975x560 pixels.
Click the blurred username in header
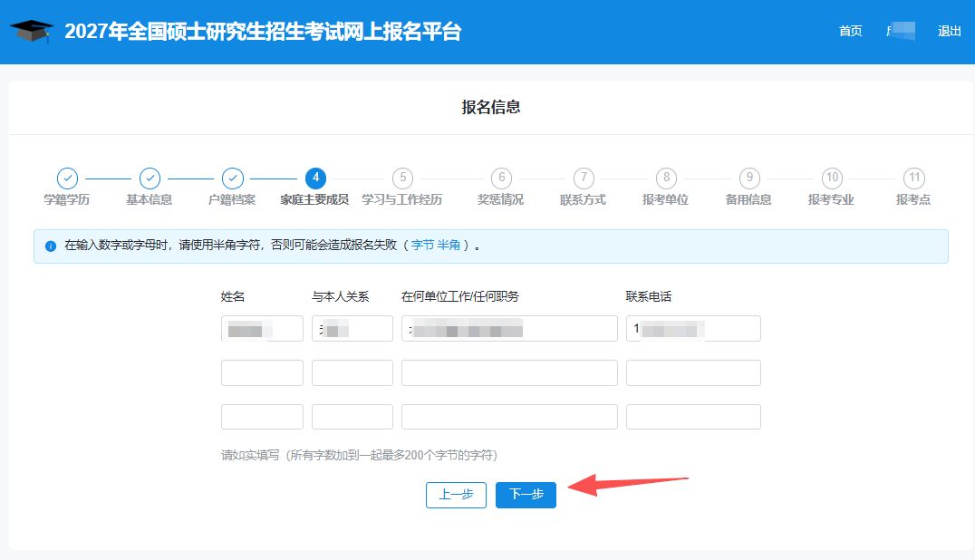901,31
